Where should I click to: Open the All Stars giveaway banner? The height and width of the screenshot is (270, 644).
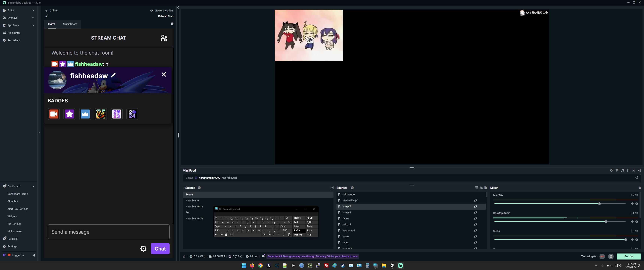click(x=312, y=256)
